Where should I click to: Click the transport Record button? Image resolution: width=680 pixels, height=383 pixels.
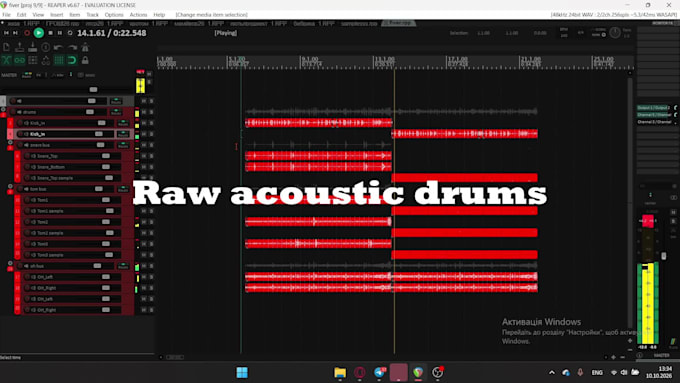click(x=27, y=33)
